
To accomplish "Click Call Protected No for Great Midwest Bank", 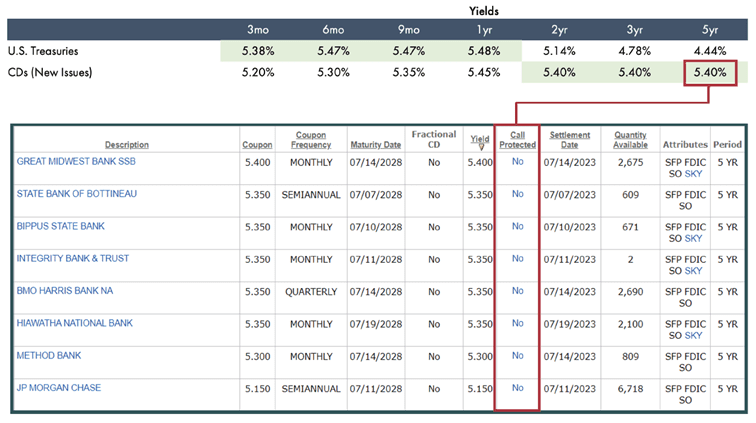I will coord(517,162).
